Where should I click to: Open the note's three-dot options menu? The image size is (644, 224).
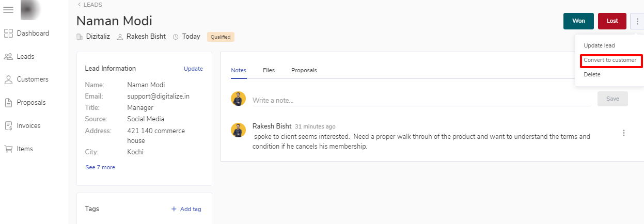click(623, 133)
